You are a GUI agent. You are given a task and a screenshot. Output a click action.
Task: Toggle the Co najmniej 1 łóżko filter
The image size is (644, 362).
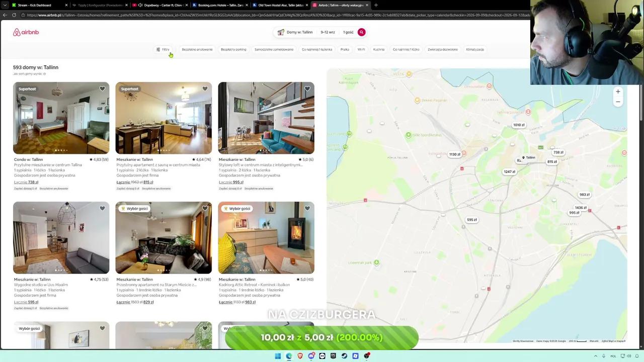[406, 49]
